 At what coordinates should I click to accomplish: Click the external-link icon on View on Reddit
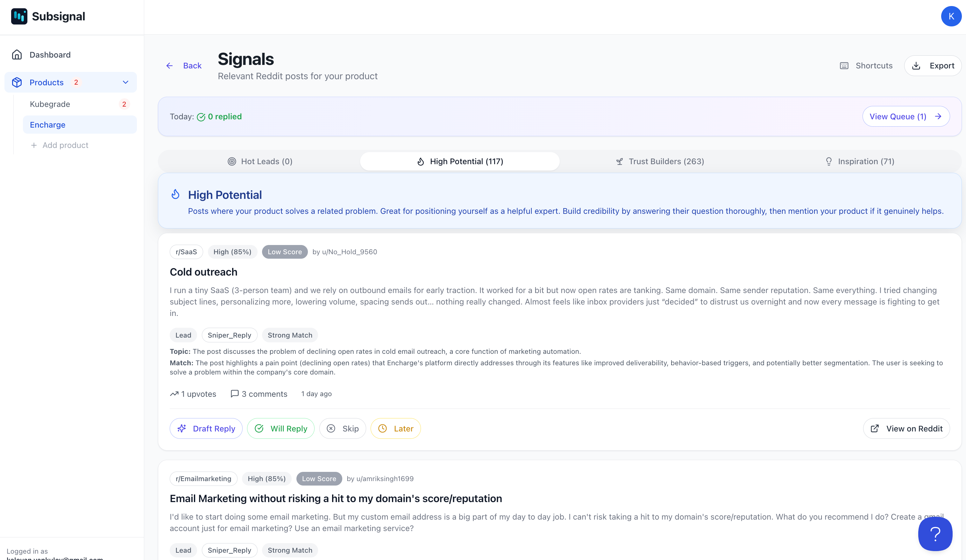pos(874,429)
